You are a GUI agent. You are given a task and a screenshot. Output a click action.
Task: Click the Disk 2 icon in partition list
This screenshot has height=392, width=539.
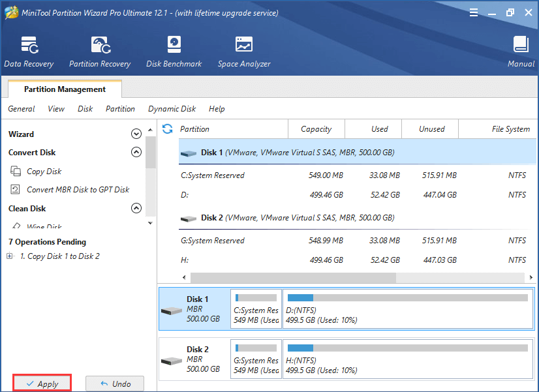189,218
